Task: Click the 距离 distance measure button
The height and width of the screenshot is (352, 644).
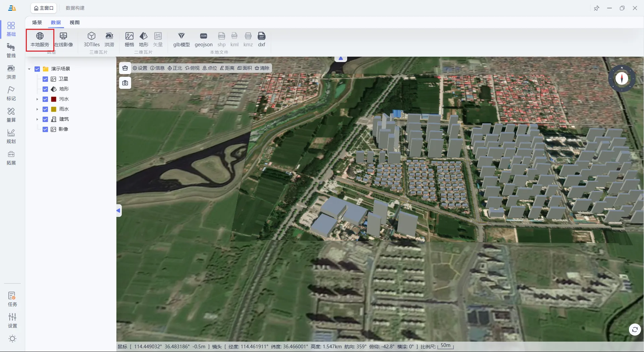Action: [x=227, y=68]
